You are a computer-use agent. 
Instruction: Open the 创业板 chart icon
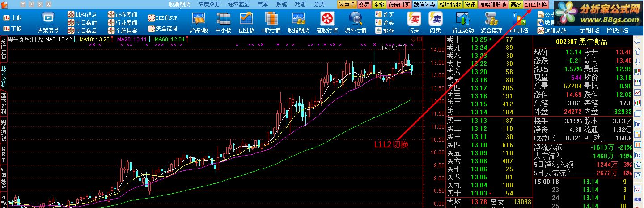pos(246,18)
